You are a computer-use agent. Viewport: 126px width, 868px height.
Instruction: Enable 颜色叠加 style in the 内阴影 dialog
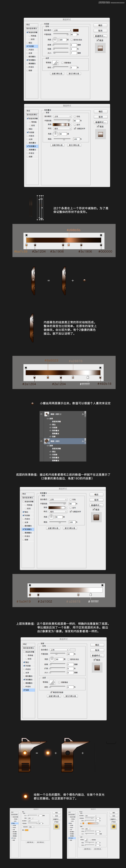pos(27,57)
